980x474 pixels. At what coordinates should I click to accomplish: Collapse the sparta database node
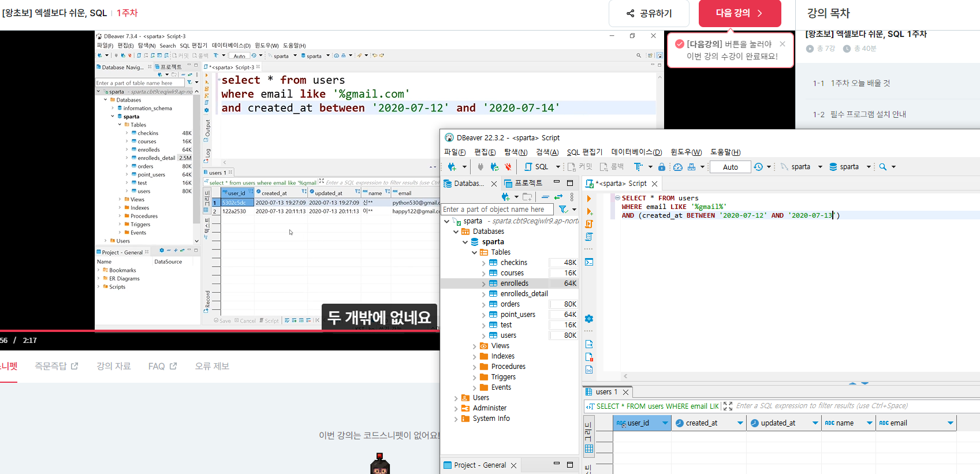tap(465, 242)
